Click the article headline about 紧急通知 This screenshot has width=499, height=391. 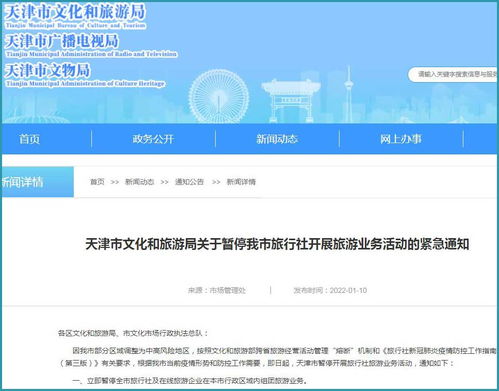[x=277, y=244]
